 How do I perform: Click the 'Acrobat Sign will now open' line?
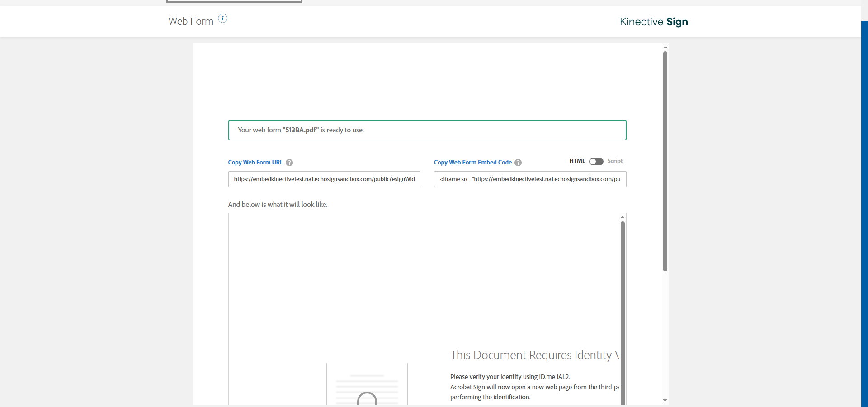point(534,387)
